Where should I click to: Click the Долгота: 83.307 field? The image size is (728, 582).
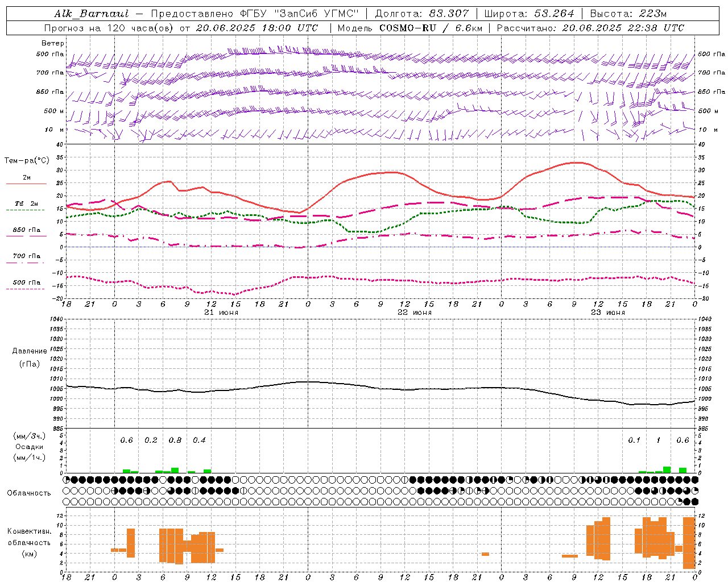pos(422,14)
